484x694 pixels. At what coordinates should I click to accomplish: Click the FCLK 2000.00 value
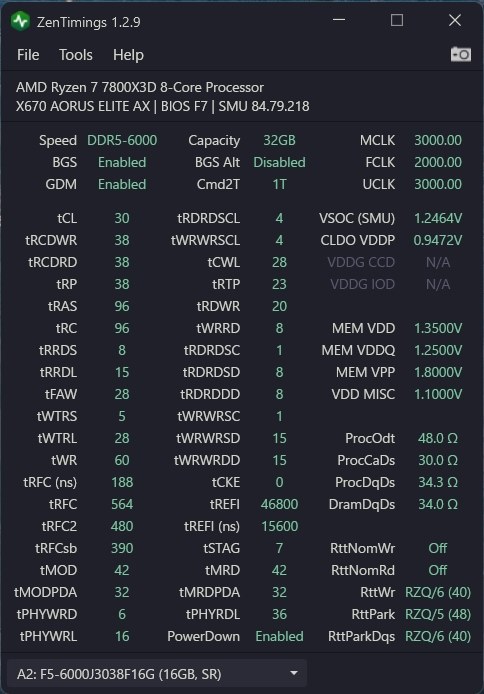(438, 162)
